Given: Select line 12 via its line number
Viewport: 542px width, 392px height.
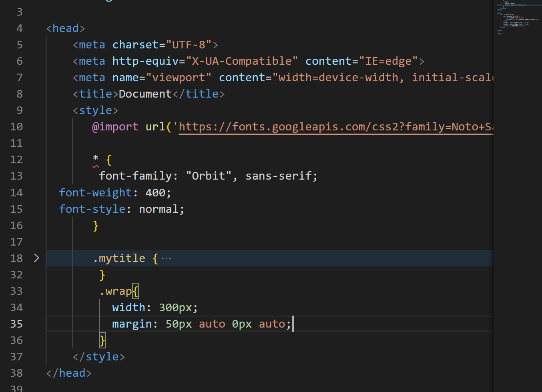Looking at the screenshot, I should [x=16, y=160].
